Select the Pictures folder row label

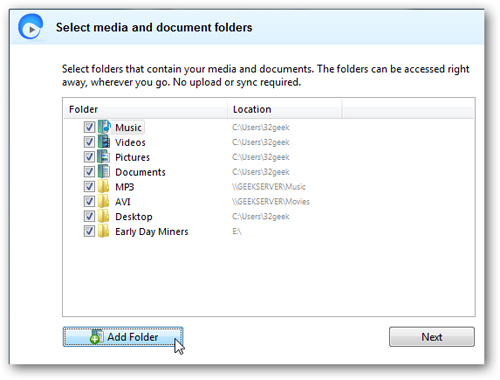(x=132, y=157)
